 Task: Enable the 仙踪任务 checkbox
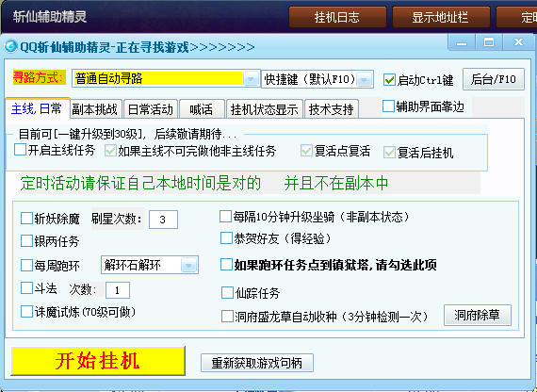(x=227, y=293)
